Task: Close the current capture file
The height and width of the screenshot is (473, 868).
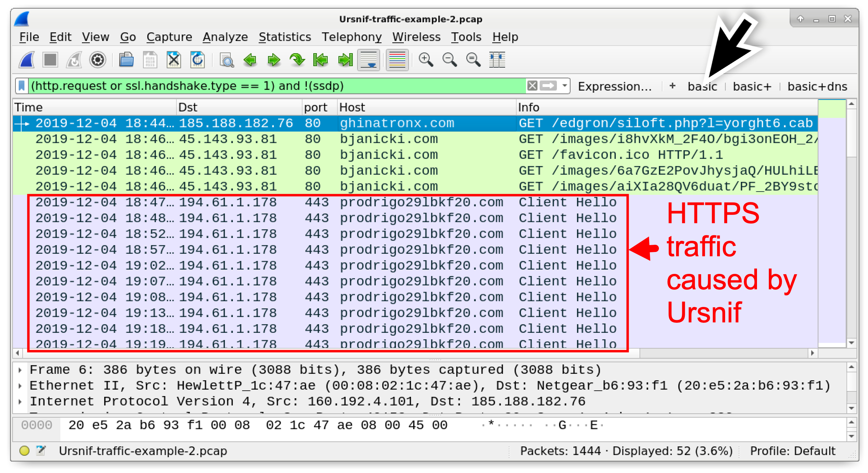Action: [174, 60]
